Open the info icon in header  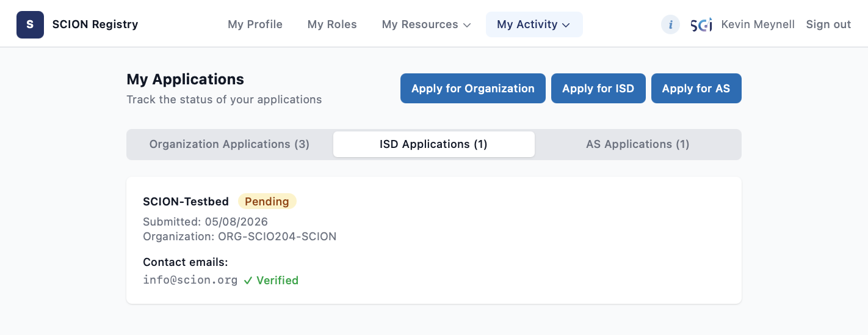coord(670,24)
